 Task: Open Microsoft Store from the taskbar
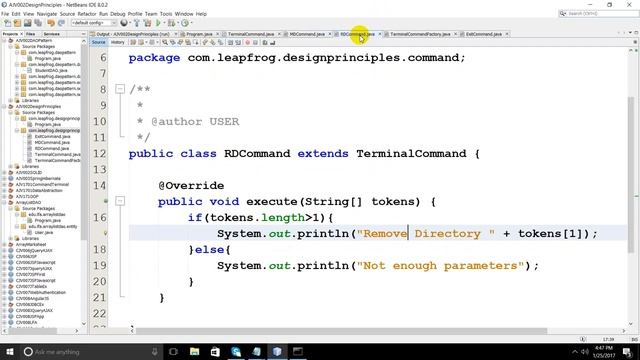[215, 351]
